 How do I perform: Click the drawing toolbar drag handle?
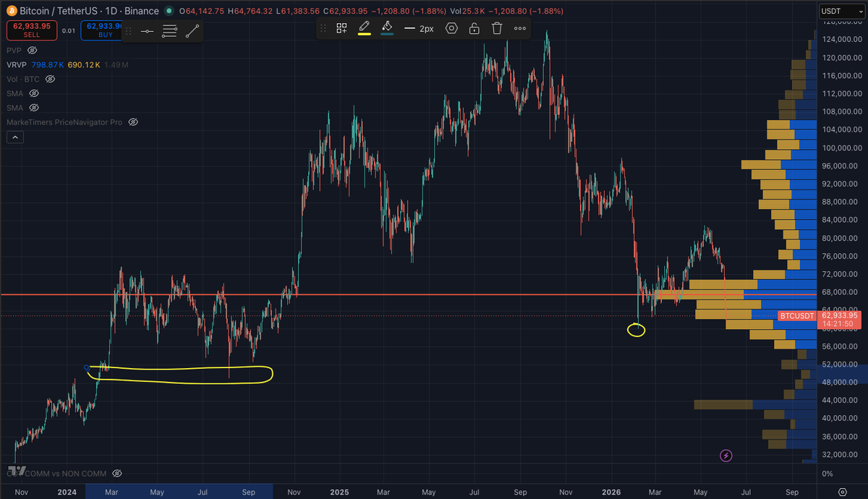click(323, 28)
